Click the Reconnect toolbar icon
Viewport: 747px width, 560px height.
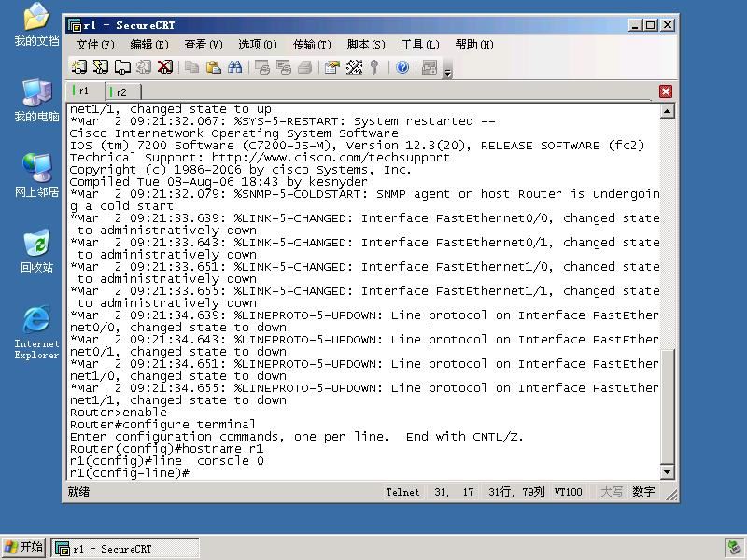click(144, 67)
